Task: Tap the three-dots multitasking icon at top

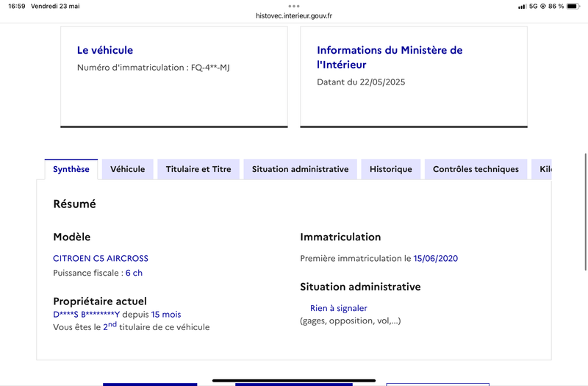Action: coord(294,6)
